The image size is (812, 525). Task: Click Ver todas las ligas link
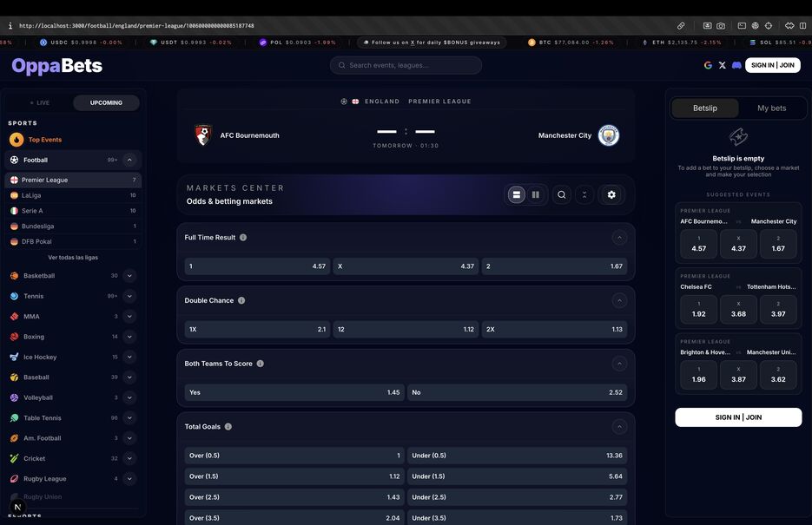tap(73, 257)
